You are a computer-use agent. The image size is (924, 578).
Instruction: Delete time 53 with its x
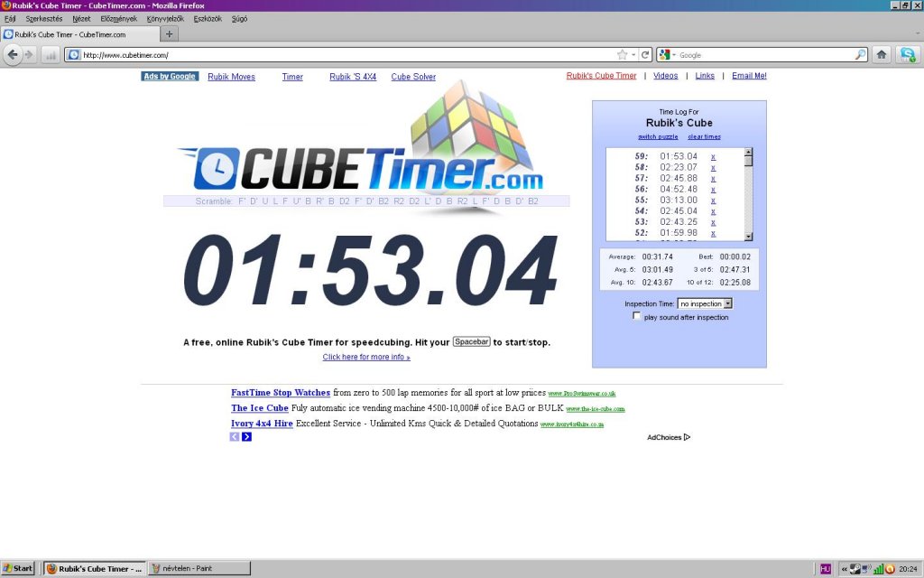(713, 222)
